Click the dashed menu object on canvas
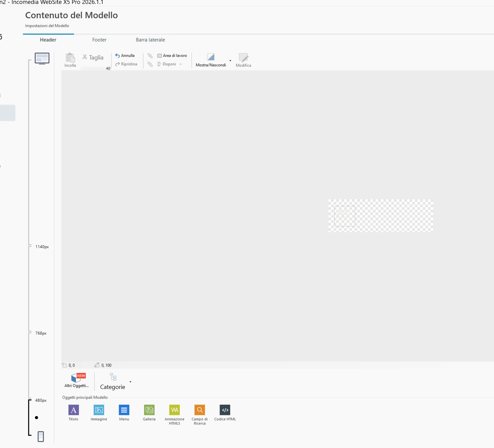The image size is (494, 448). [344, 216]
